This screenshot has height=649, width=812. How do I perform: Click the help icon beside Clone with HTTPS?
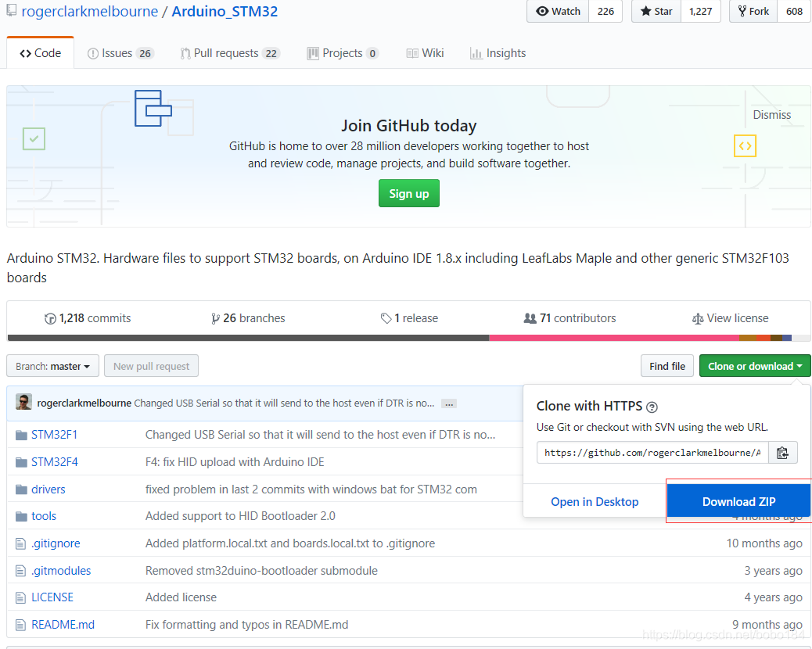click(652, 407)
